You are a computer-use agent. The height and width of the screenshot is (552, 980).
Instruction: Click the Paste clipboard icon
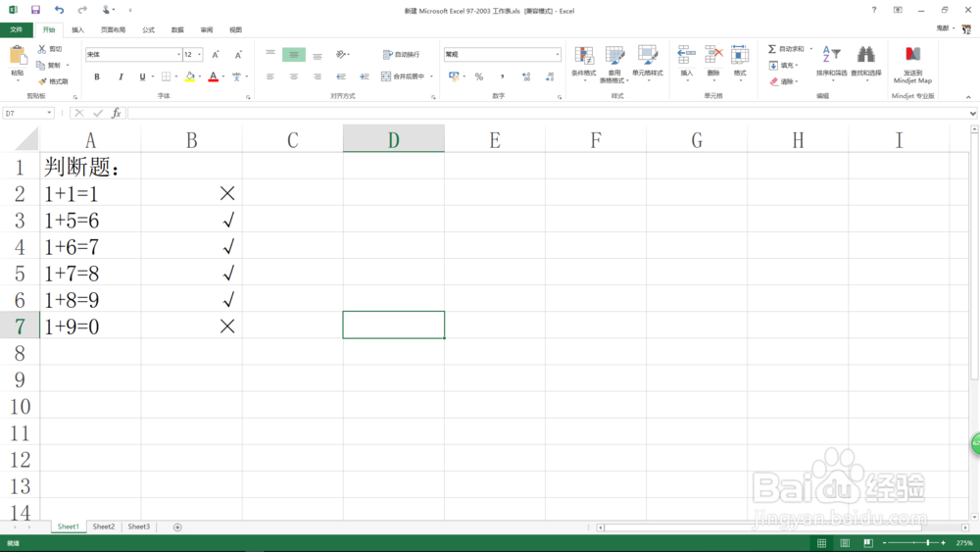[x=18, y=56]
